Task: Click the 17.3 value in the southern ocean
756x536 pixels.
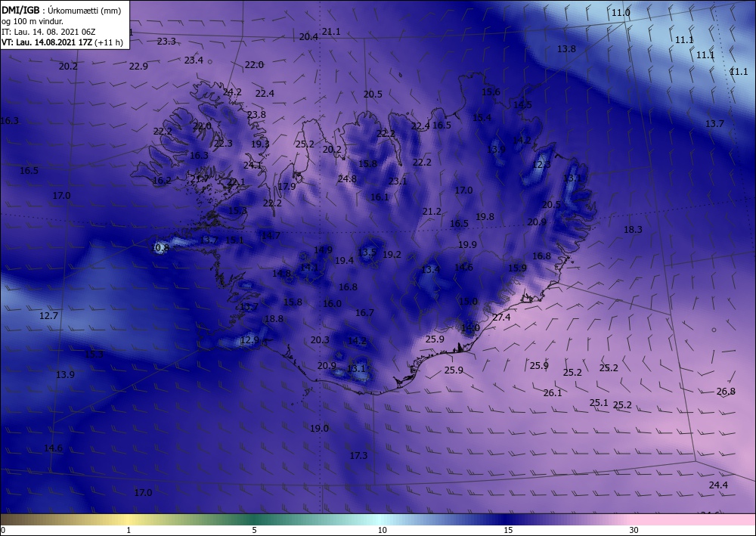Action: tap(358, 456)
